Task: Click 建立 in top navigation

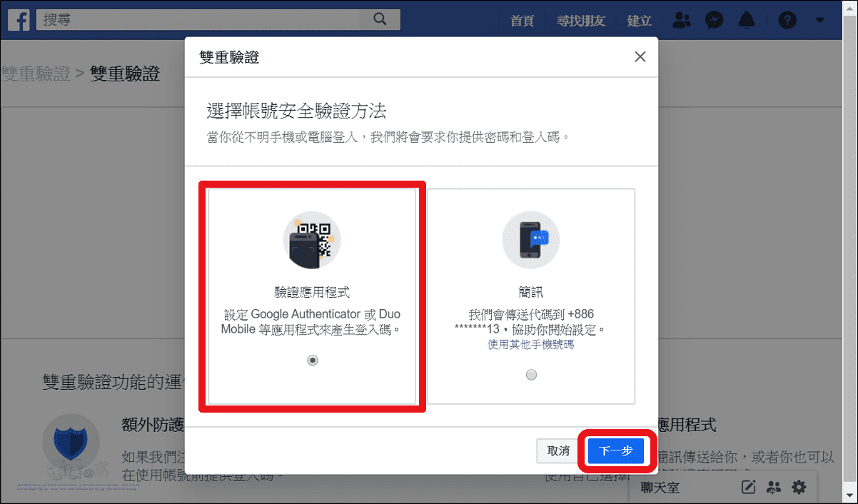Action: pyautogui.click(x=639, y=20)
